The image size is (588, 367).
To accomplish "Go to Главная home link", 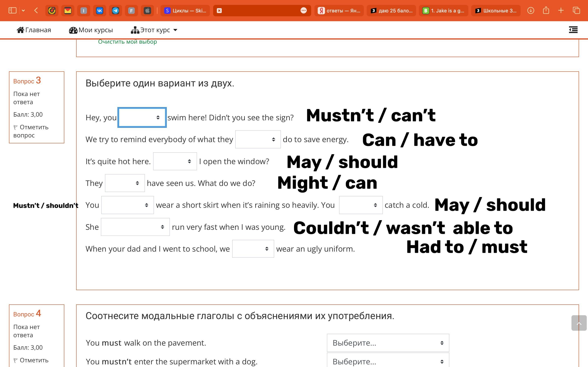I will (34, 30).
